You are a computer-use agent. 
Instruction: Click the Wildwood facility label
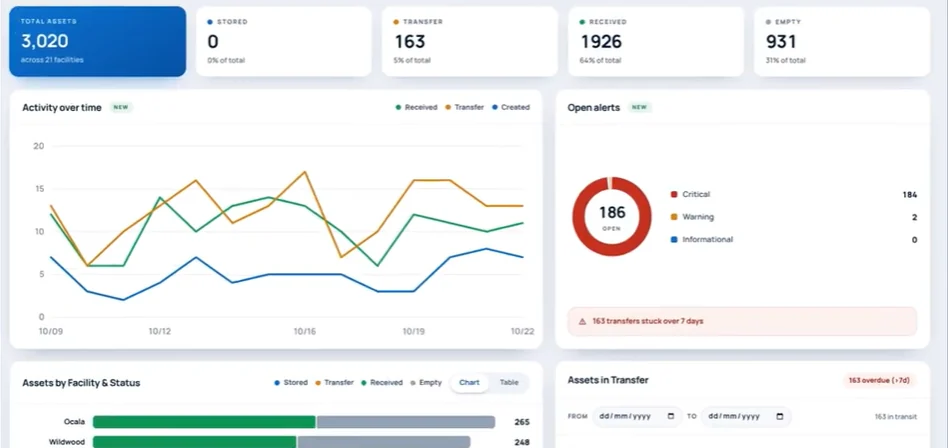pyautogui.click(x=67, y=442)
